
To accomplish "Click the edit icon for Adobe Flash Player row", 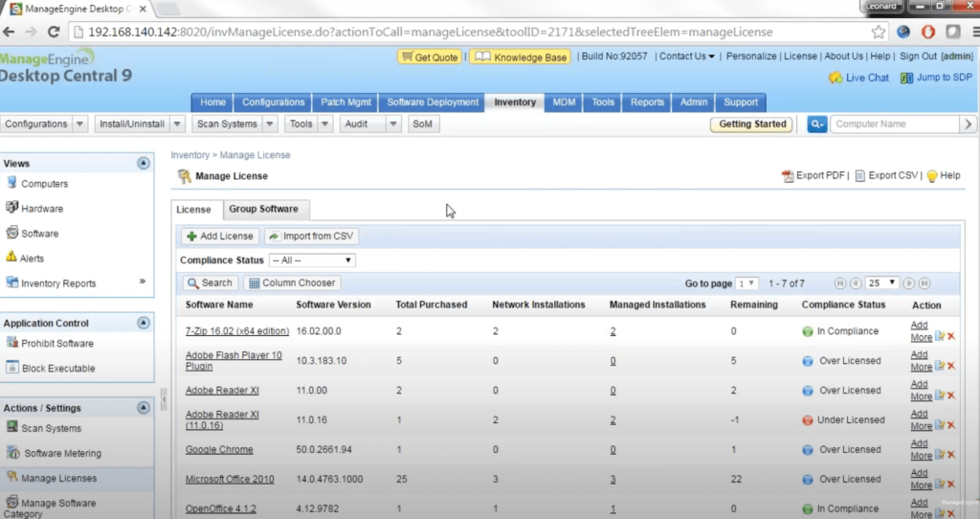I will pyautogui.click(x=940, y=366).
